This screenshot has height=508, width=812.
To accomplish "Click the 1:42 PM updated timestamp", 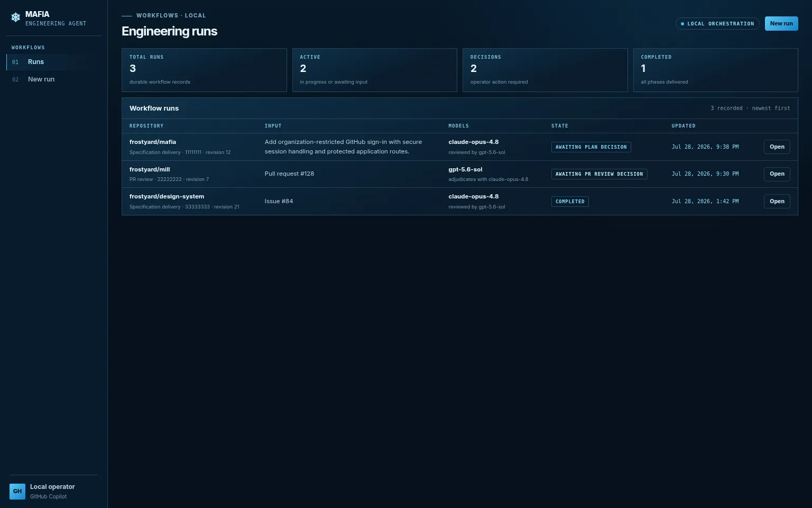I will tap(705, 201).
